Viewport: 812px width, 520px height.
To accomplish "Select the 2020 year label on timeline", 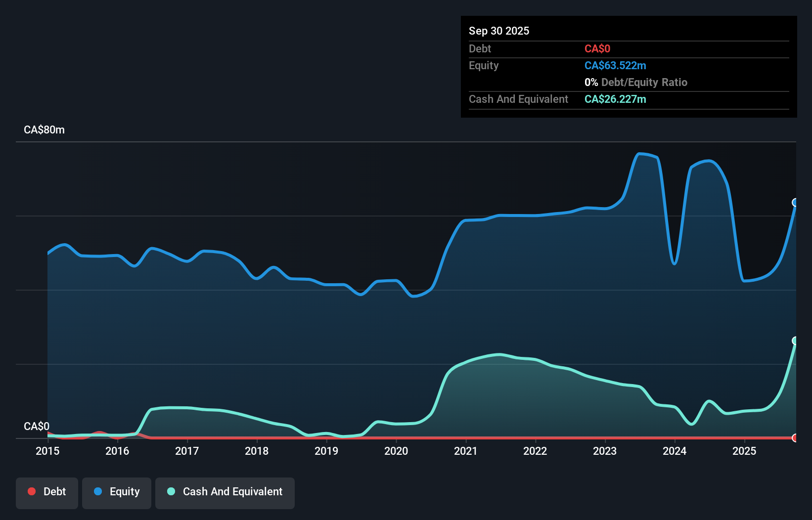I will [x=396, y=451].
